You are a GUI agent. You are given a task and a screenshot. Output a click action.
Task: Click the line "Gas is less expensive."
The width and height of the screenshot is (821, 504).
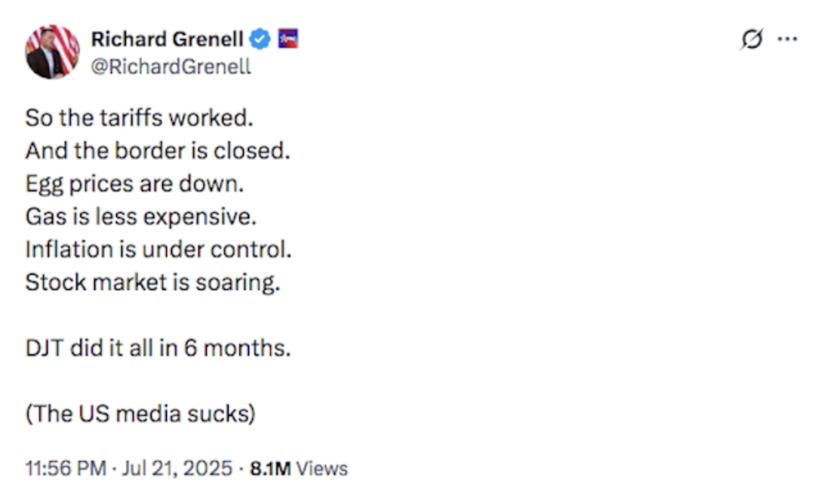coord(141,217)
